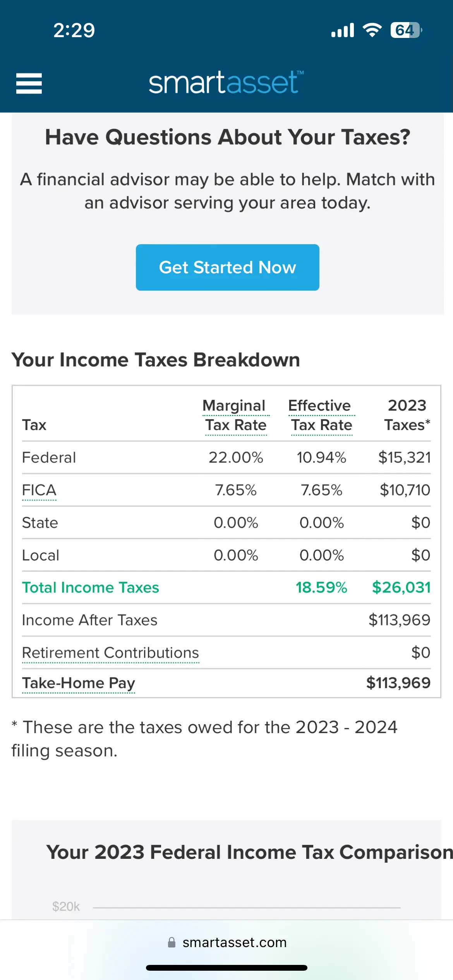This screenshot has width=453, height=980.
Task: Tap the Total Income Taxes row label
Action: 91,588
